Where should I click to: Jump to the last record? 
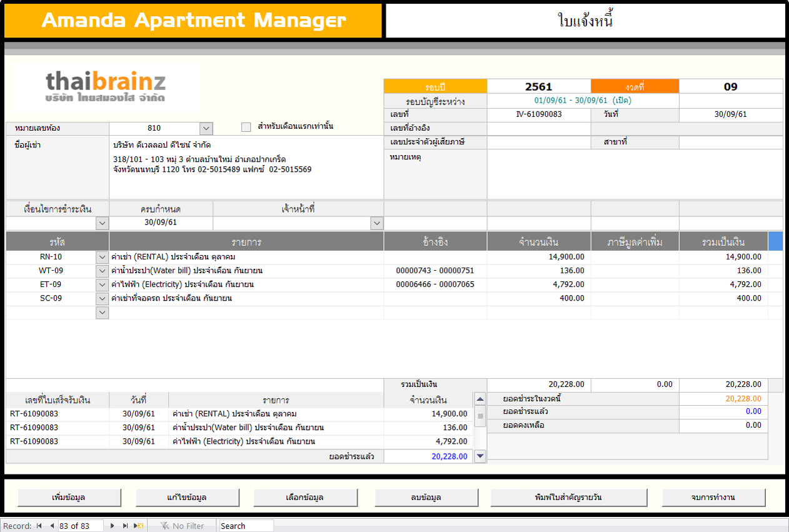(x=126, y=526)
